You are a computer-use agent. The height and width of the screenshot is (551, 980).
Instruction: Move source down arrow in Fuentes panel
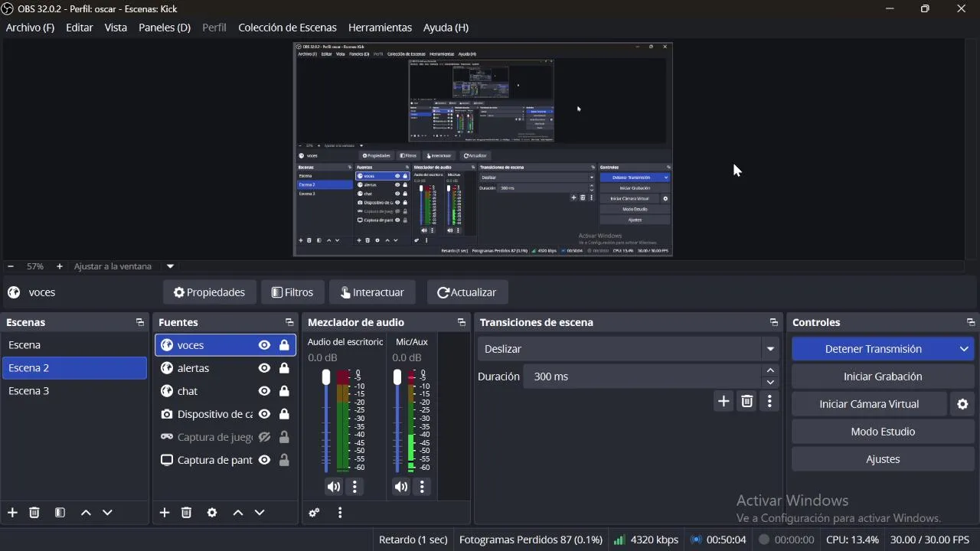click(x=260, y=513)
